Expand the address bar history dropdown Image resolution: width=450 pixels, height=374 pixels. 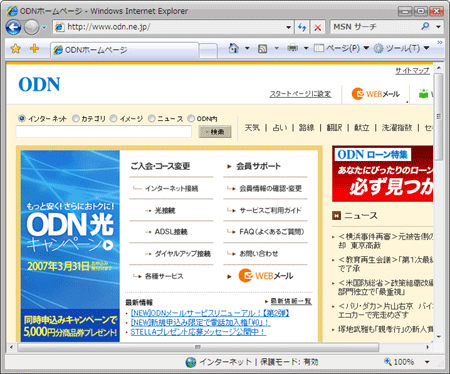[289, 27]
